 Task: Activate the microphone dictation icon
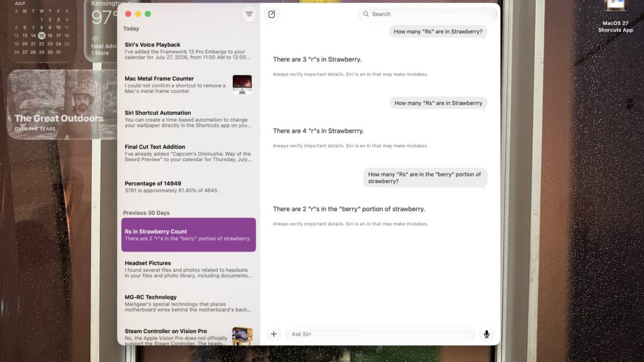pos(487,334)
